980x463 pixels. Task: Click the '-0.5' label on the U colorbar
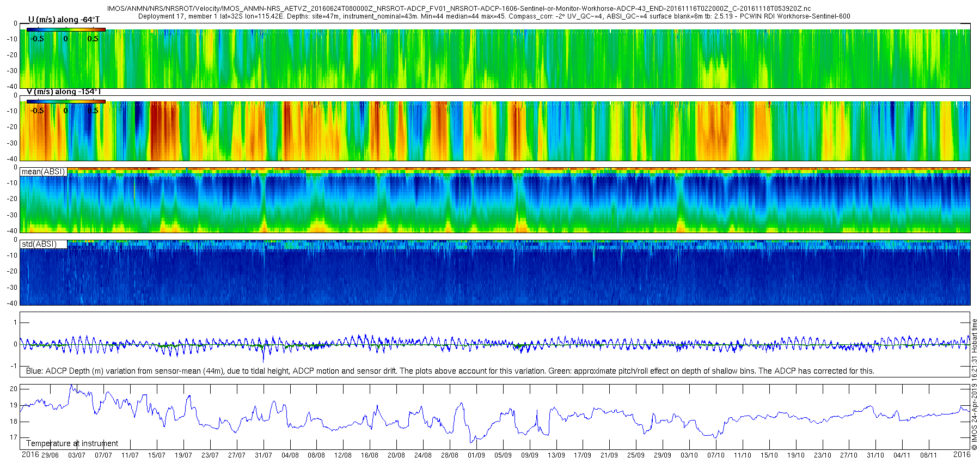click(x=37, y=39)
